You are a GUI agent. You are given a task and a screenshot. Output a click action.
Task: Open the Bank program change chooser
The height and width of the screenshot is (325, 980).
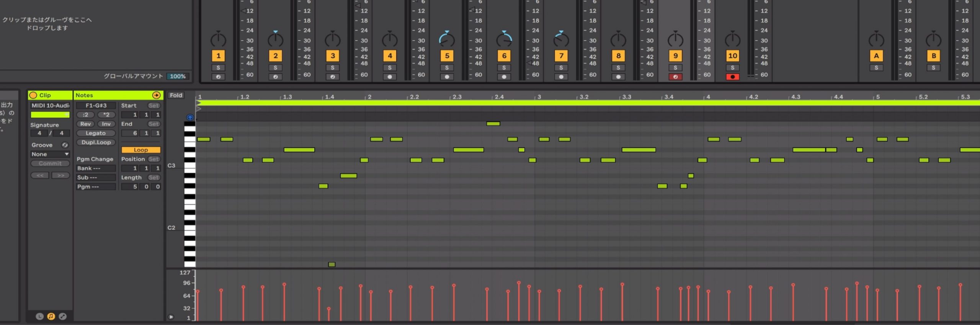pyautogui.click(x=96, y=168)
